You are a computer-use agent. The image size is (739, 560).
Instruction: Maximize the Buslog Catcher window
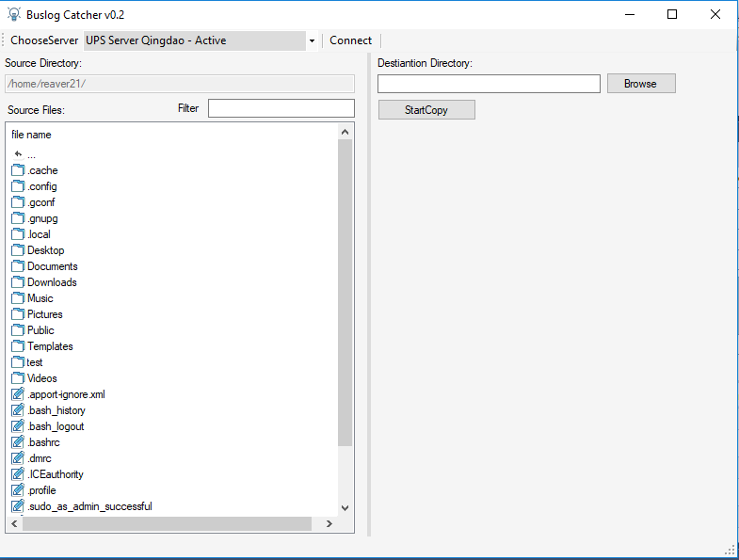(x=672, y=15)
